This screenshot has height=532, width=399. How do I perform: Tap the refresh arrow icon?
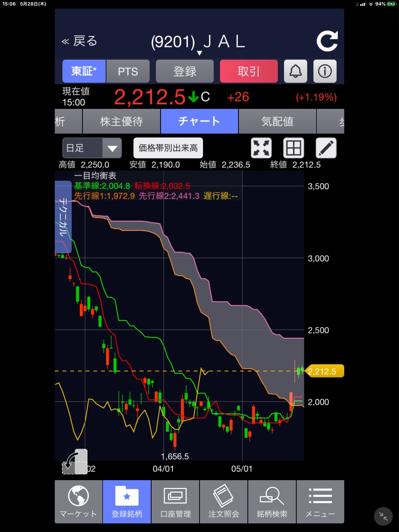point(327,41)
